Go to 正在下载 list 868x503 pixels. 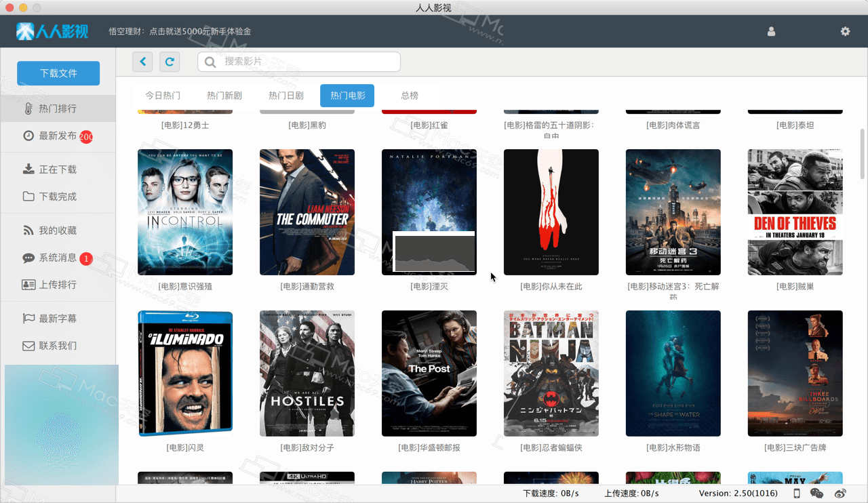point(58,169)
